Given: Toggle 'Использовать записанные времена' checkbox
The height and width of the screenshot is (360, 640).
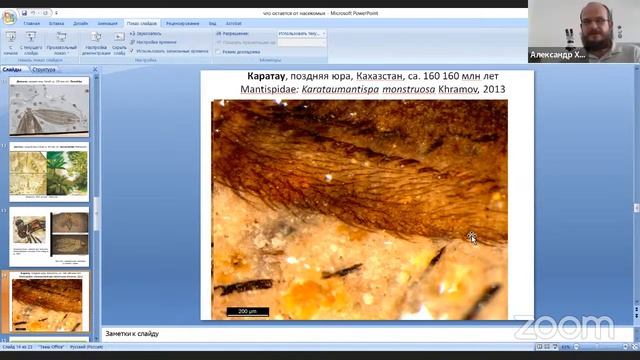Looking at the screenshot, I should (x=132, y=51).
